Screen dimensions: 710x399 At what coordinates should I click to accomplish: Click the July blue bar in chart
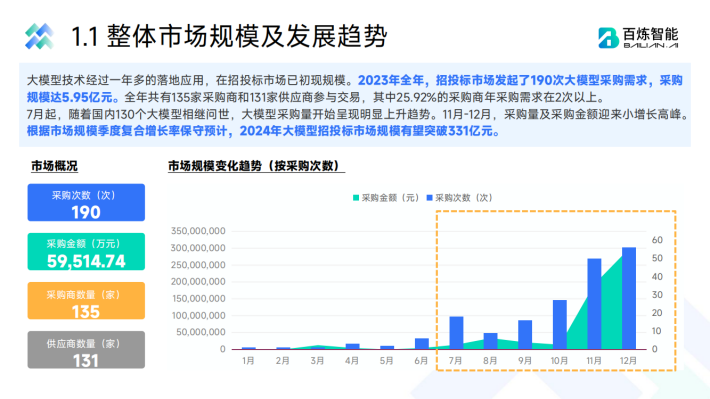[456, 333]
